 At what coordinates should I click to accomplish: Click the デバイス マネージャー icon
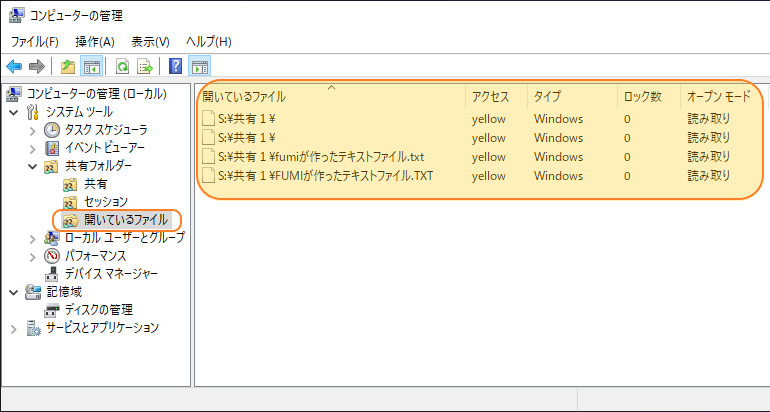(52, 274)
